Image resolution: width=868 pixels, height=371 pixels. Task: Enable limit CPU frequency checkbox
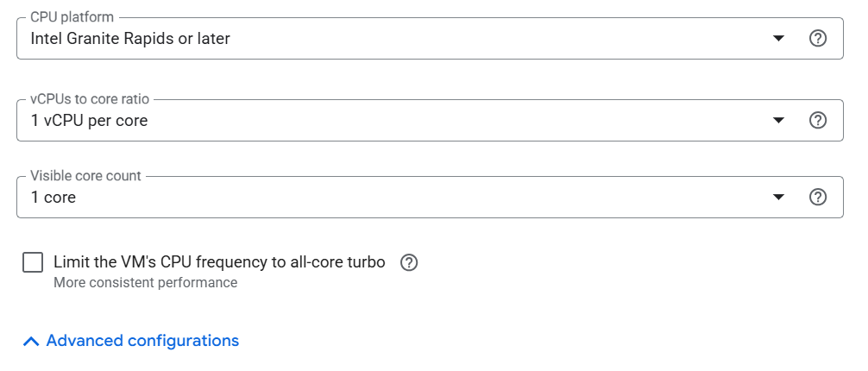click(x=33, y=262)
